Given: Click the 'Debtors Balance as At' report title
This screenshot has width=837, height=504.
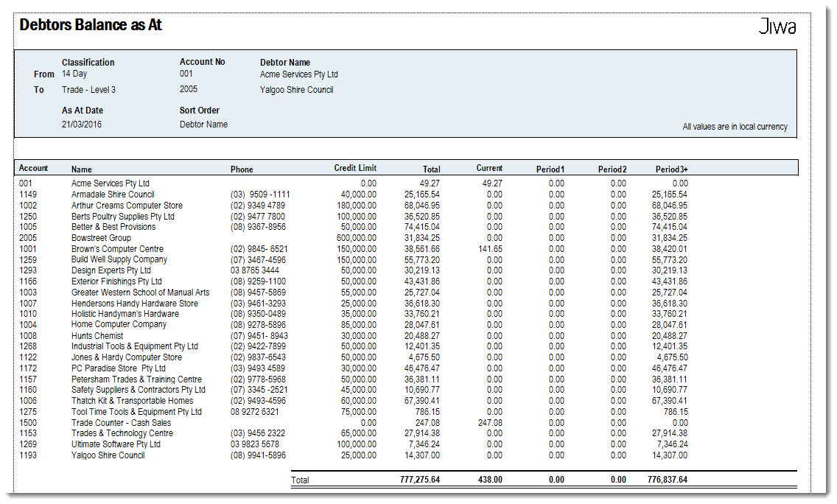Looking at the screenshot, I should [90, 24].
